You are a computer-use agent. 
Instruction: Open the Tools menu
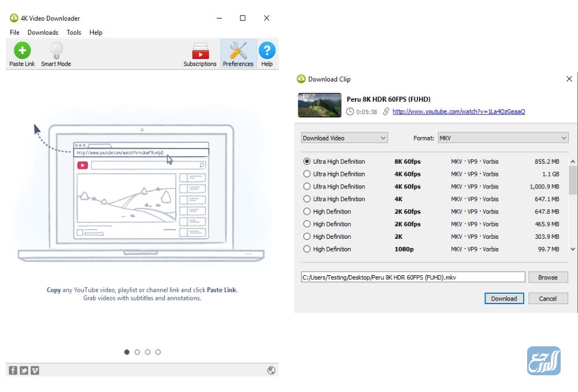(x=73, y=32)
